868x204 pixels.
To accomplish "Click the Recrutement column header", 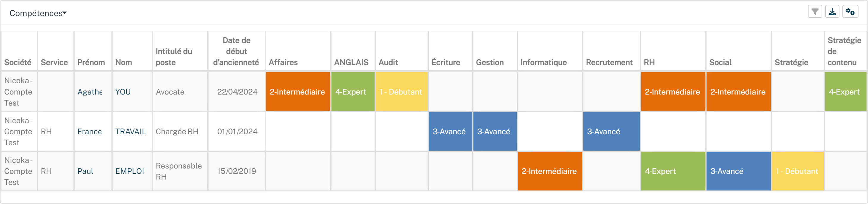I will tap(609, 63).
